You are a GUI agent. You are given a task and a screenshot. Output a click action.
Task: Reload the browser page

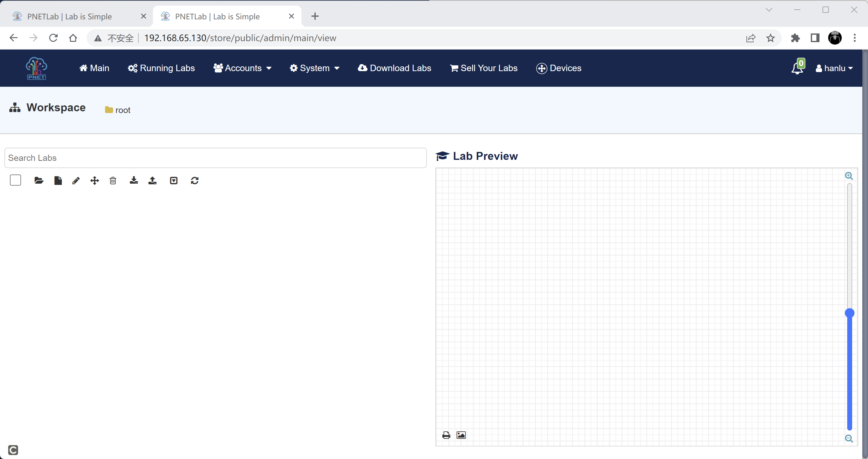[53, 38]
